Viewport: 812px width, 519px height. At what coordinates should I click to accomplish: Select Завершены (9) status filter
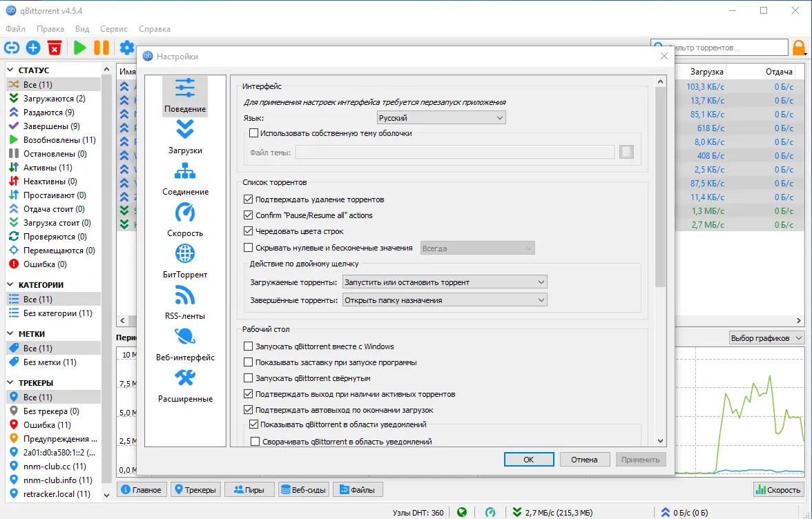pos(53,126)
